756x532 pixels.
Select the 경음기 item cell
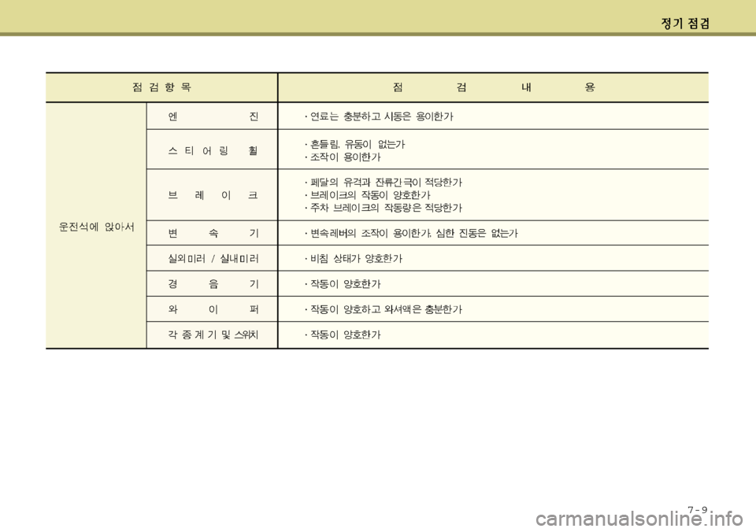[x=213, y=284]
